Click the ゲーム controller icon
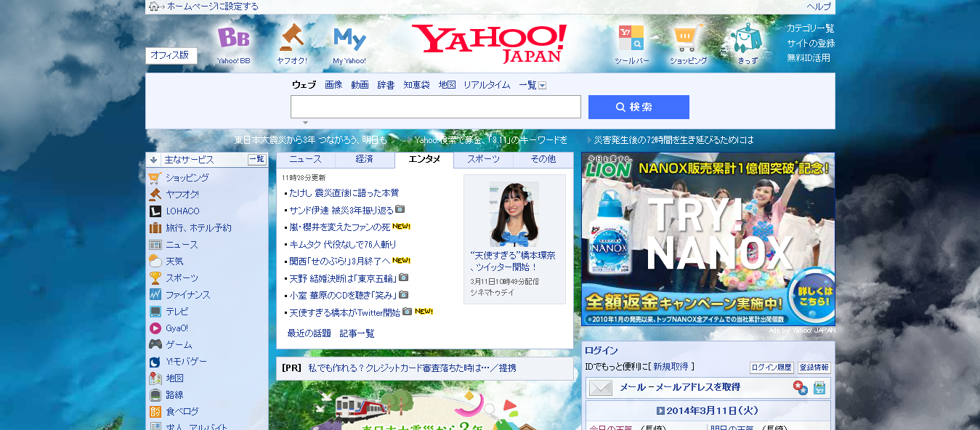Image resolution: width=980 pixels, height=430 pixels. [155, 345]
